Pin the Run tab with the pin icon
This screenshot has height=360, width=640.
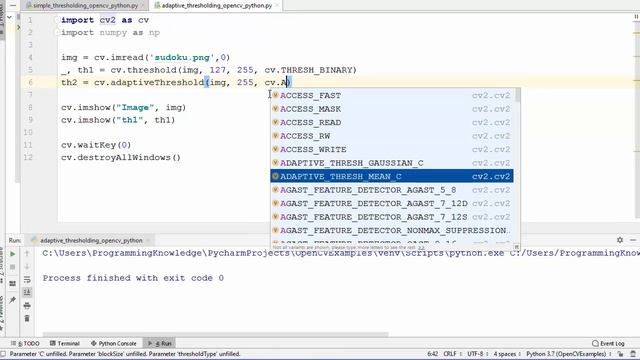coord(12,300)
